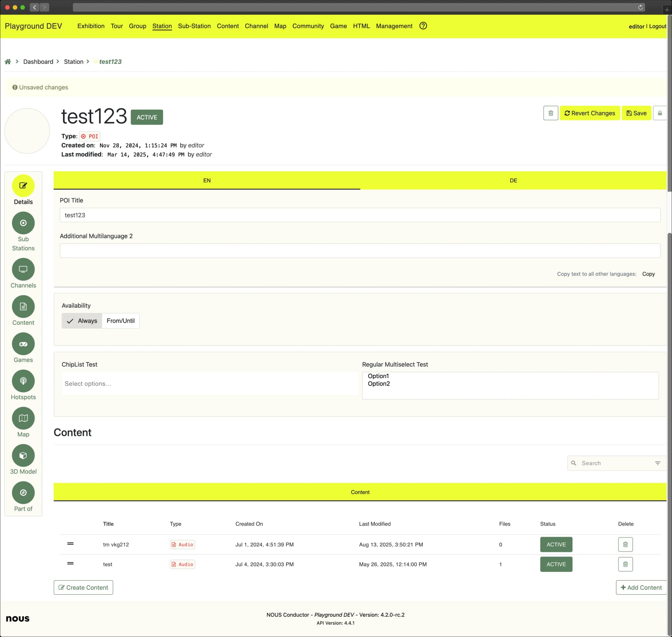Open the Station menu

coord(162,26)
